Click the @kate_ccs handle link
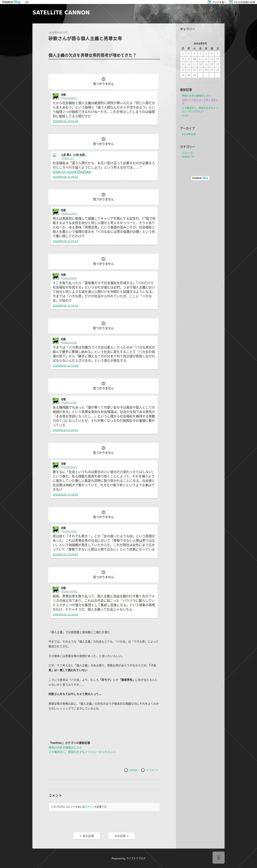This screenshot has width=257, height=868. pyautogui.click(x=67, y=158)
